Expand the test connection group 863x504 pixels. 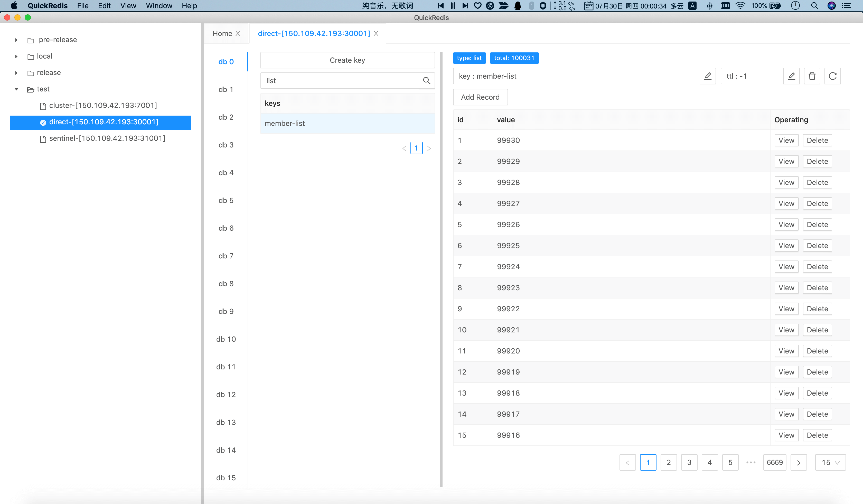(x=16, y=89)
